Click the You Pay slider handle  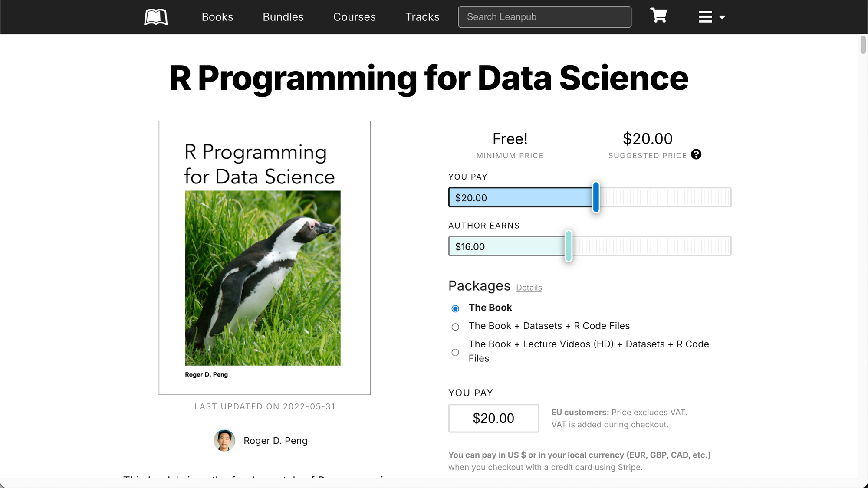(x=596, y=197)
